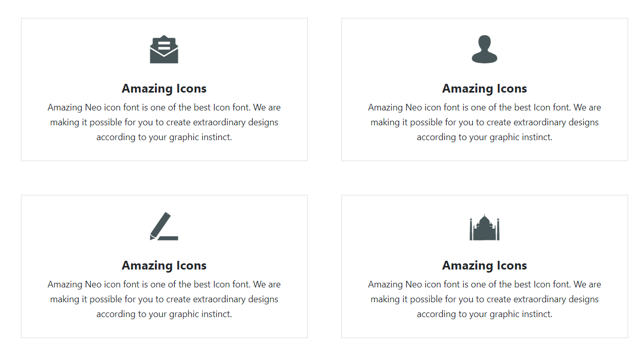Click Amazing Icons heading under pencil icon

164,265
